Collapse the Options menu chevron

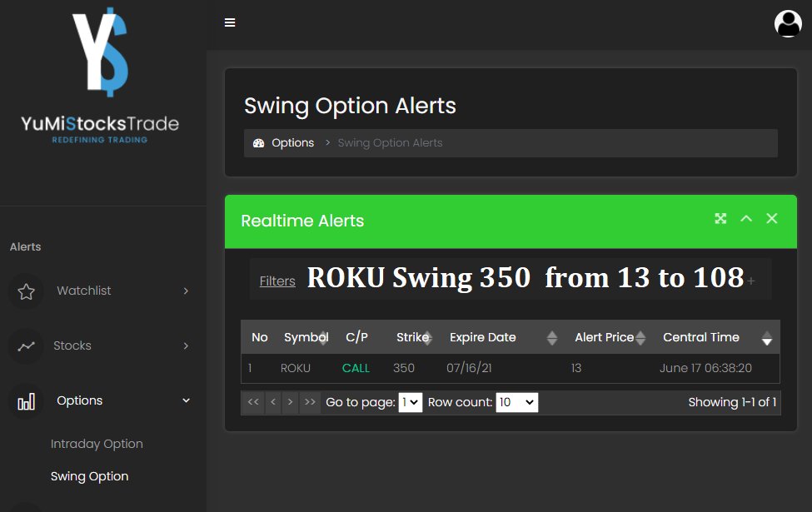[186, 400]
